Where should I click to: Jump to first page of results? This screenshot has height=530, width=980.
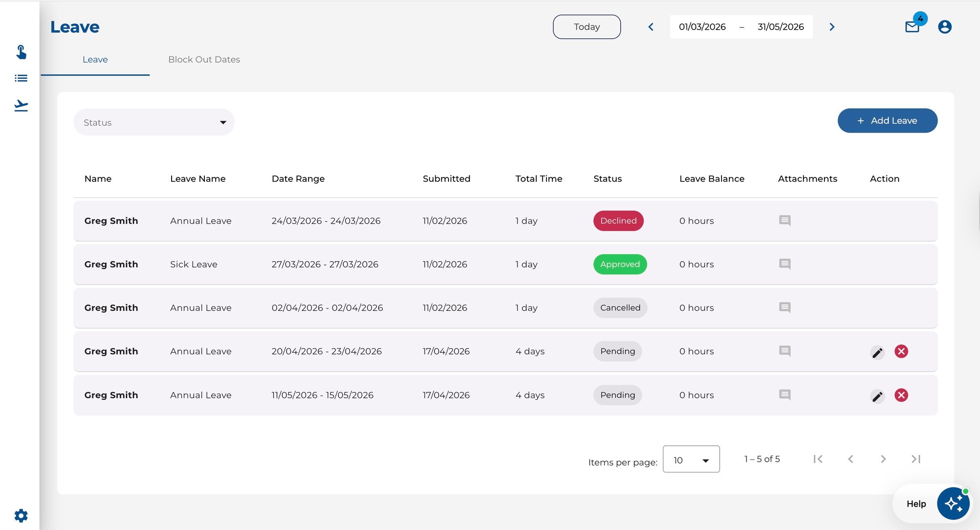point(818,459)
